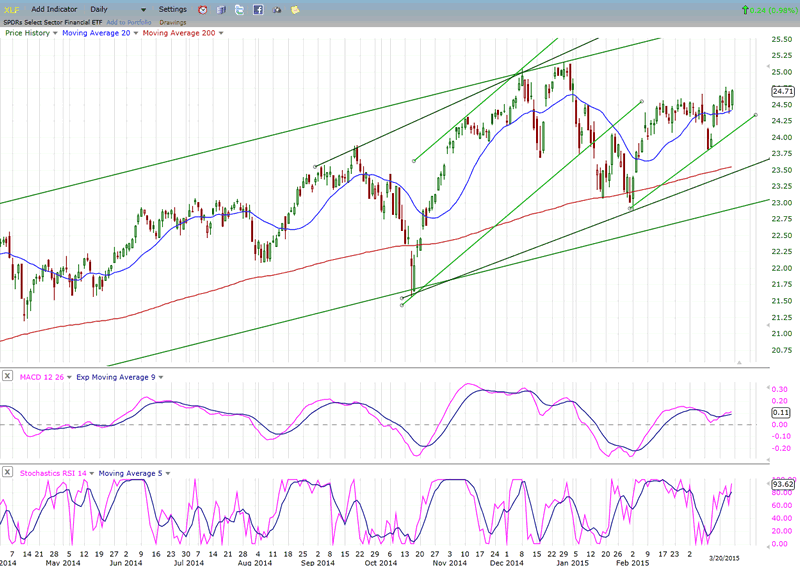
Task: Expand the Moving Average 5 dropdown
Action: [x=168, y=474]
